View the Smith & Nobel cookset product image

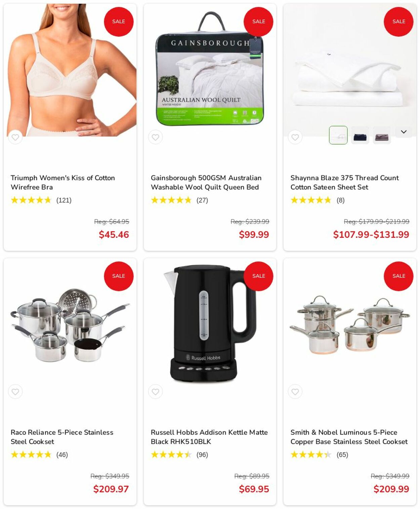coord(350,325)
